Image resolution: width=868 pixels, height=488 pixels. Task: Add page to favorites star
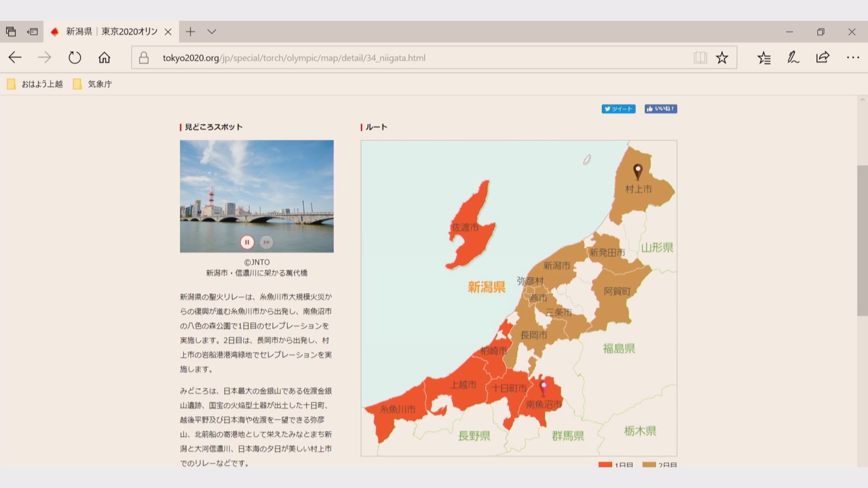(722, 57)
